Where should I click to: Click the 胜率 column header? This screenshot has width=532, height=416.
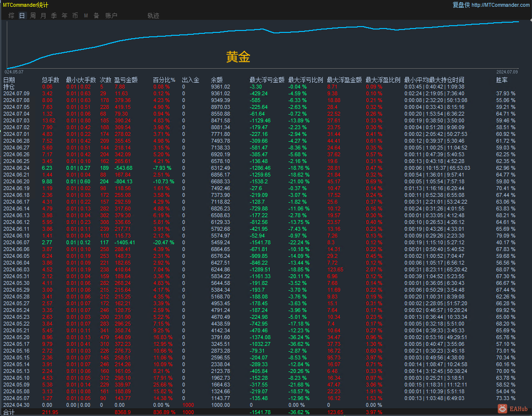(502, 80)
